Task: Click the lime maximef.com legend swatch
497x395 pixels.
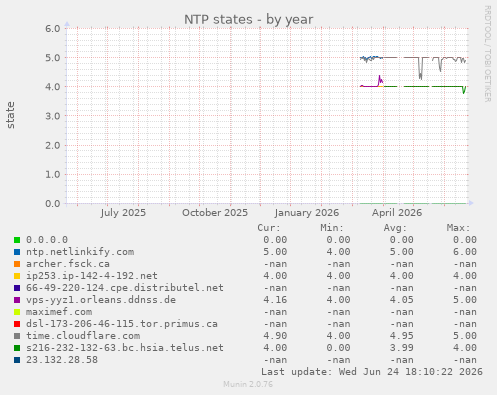Action: pyautogui.click(x=17, y=312)
